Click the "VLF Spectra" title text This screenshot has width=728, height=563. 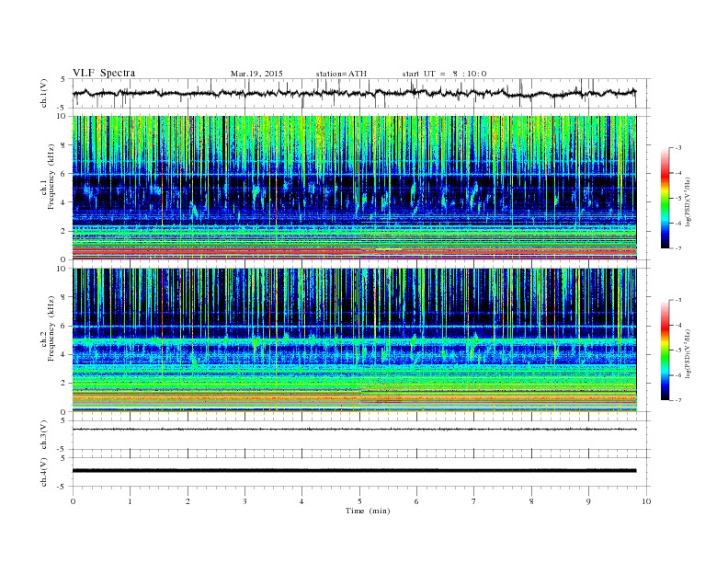coord(104,73)
